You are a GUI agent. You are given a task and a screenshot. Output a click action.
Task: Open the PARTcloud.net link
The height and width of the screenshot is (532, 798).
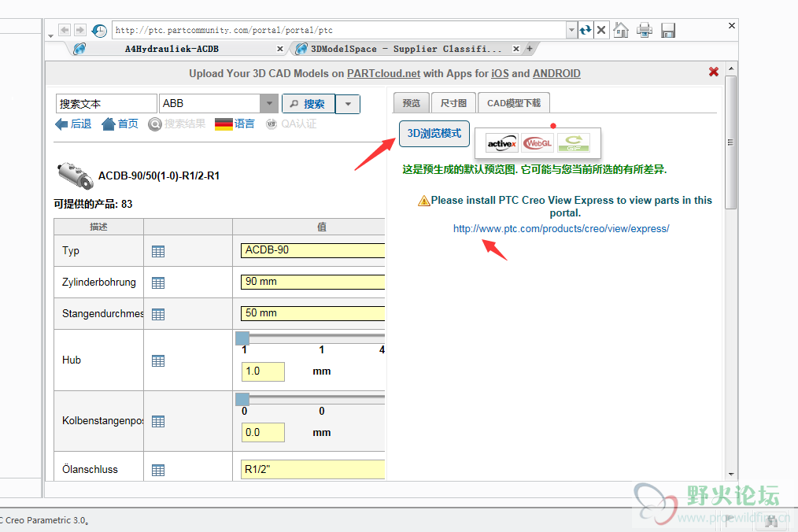click(383, 73)
